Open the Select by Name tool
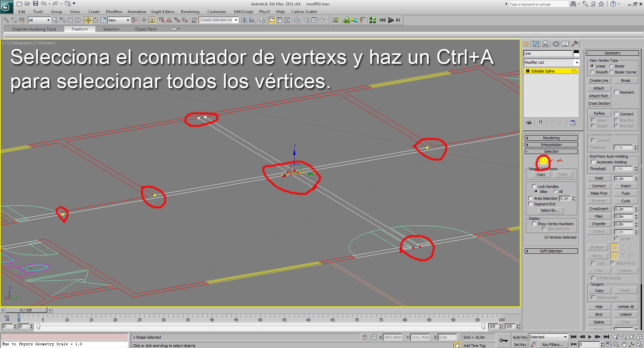Image resolution: width=644 pixels, height=348 pixels. (x=62, y=20)
